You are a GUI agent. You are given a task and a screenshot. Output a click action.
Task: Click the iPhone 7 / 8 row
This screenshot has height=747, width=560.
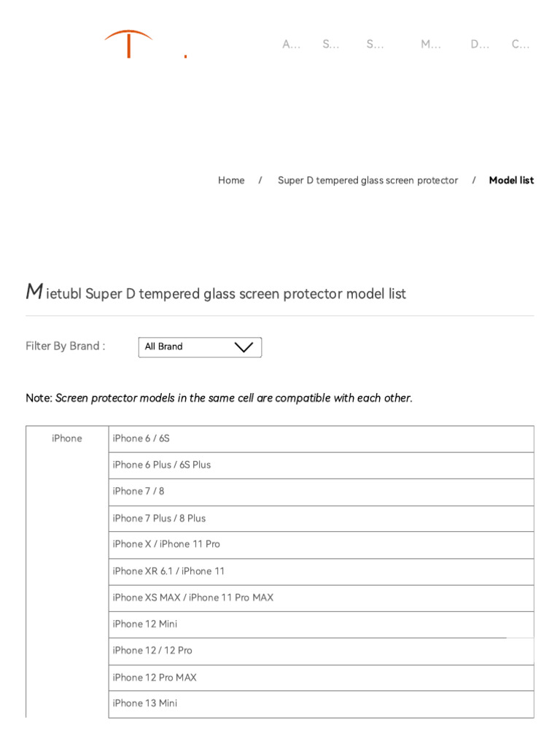139,491
